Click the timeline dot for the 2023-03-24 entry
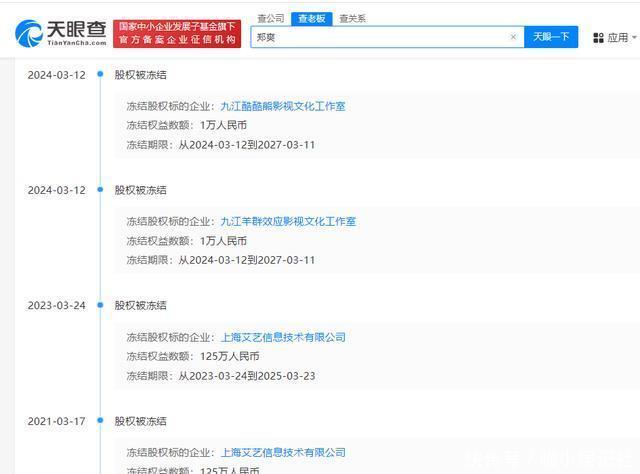This screenshot has height=474, width=640. click(100, 305)
